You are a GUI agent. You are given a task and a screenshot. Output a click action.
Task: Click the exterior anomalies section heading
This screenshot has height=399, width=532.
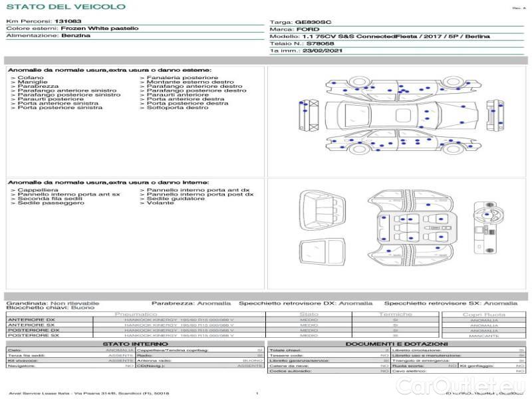(110, 70)
